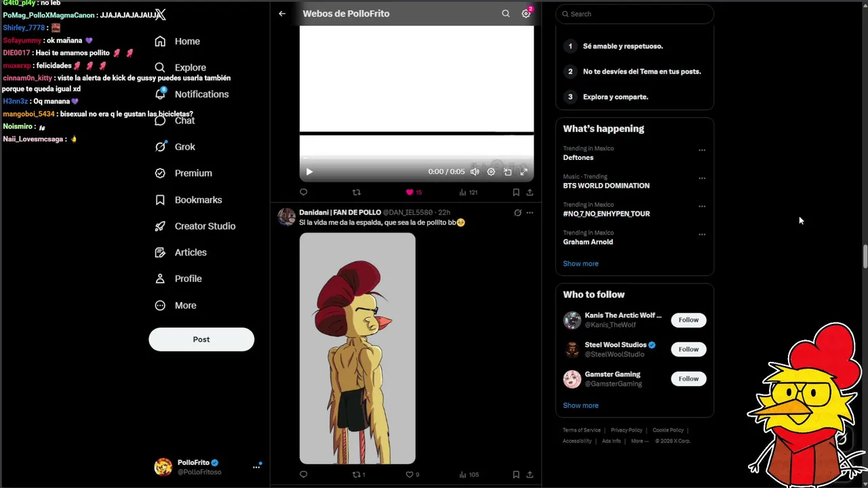Search within Webos de PolloFrito community
The image size is (868, 488).
pos(505,14)
